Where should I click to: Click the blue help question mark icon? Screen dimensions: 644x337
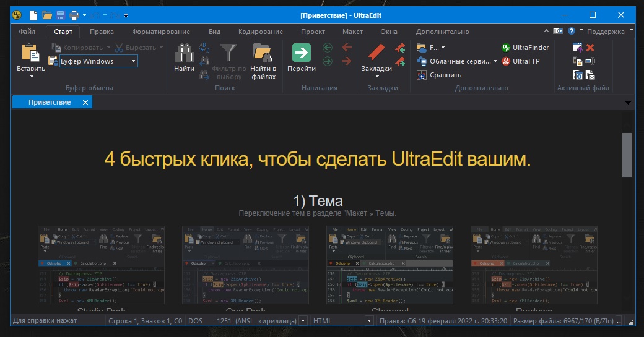pyautogui.click(x=572, y=31)
